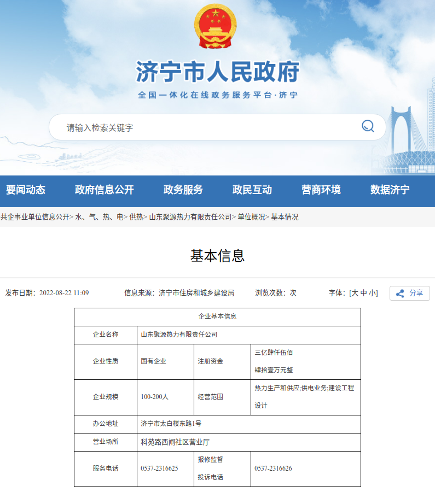Go to 供热 breadcrumb link
This screenshot has width=435, height=504.
136,217
